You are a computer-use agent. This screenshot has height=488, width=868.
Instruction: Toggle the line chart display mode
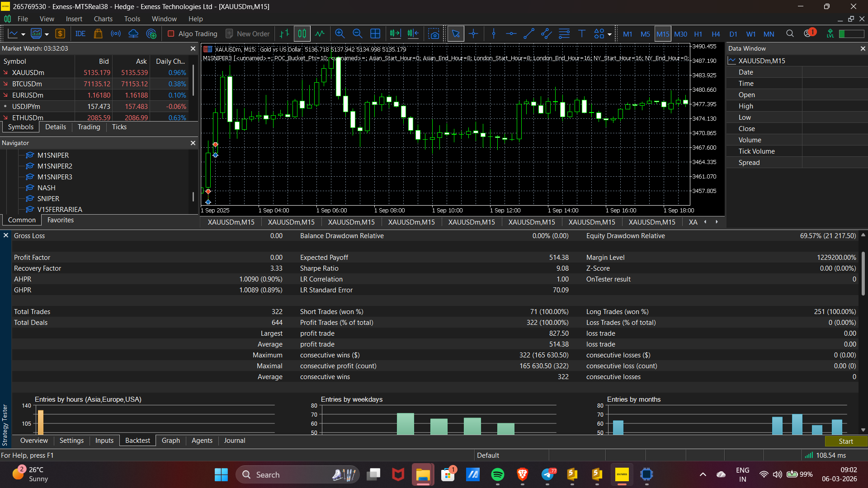[320, 33]
